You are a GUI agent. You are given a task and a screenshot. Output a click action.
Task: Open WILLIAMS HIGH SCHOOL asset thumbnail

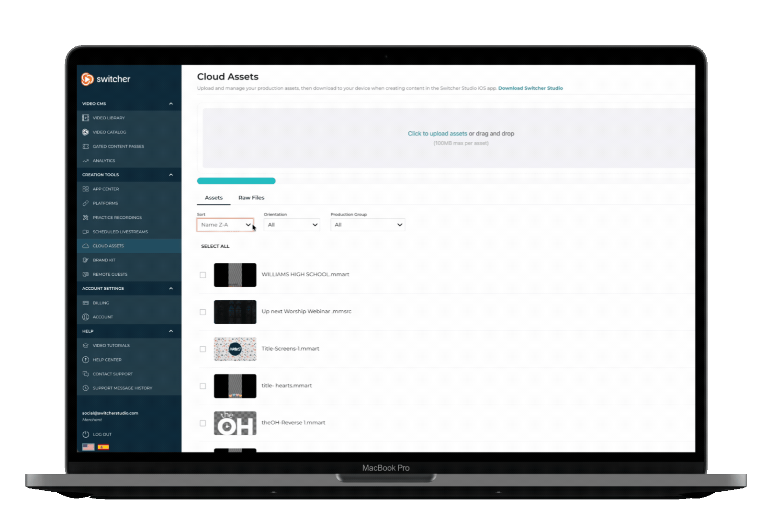click(235, 275)
